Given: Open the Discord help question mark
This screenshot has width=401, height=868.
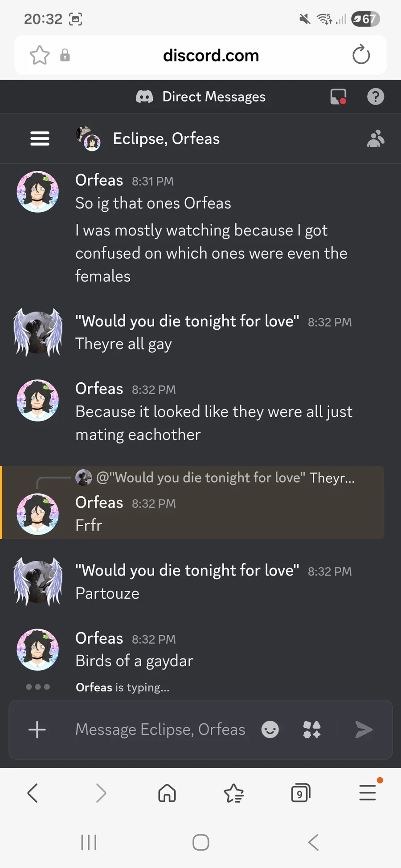Looking at the screenshot, I should pyautogui.click(x=375, y=97).
